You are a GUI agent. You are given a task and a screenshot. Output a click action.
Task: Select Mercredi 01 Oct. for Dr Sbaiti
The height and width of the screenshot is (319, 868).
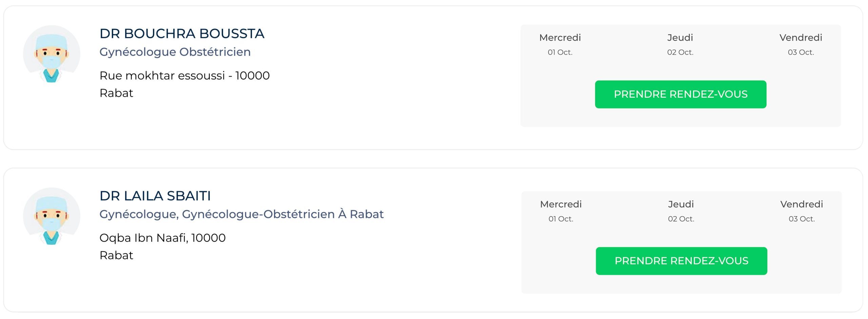pos(561,211)
